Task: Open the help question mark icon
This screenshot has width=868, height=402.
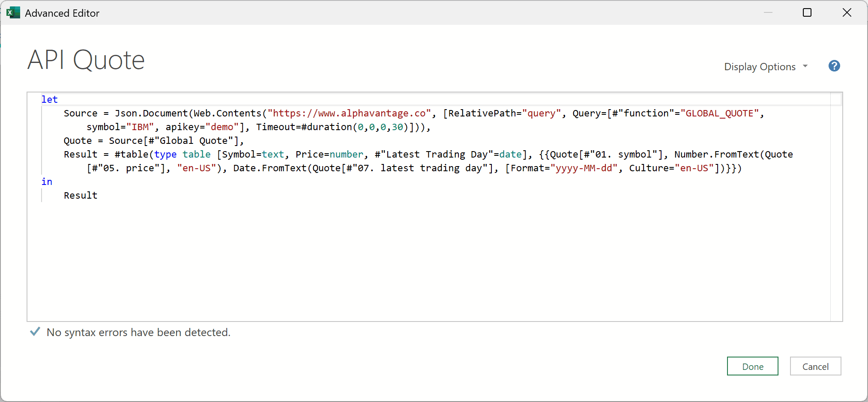Action: [834, 66]
